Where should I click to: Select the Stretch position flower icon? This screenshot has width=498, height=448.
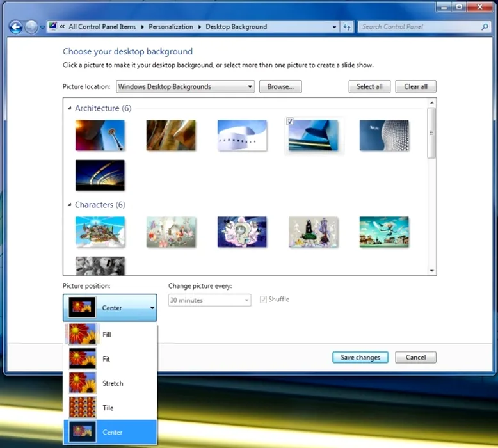[x=83, y=383]
